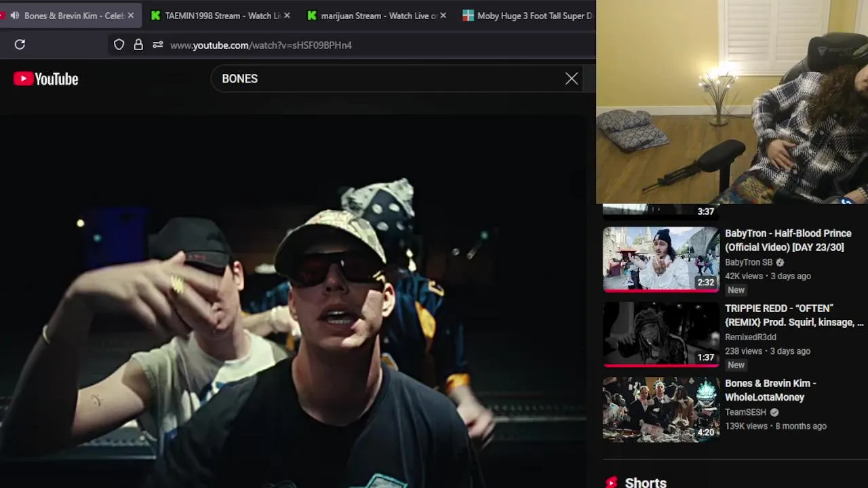Screen dimensions: 868x488
Task: Click the "238 views • 3 days ago" text
Action: point(768,351)
